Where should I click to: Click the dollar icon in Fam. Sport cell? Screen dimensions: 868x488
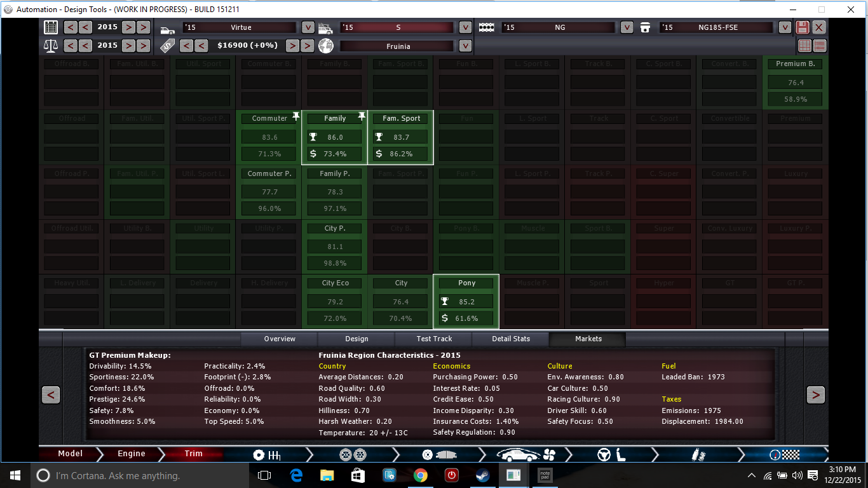[379, 154]
